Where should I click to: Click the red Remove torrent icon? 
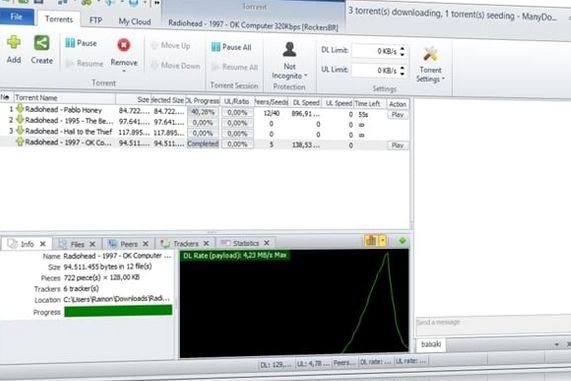tap(124, 45)
